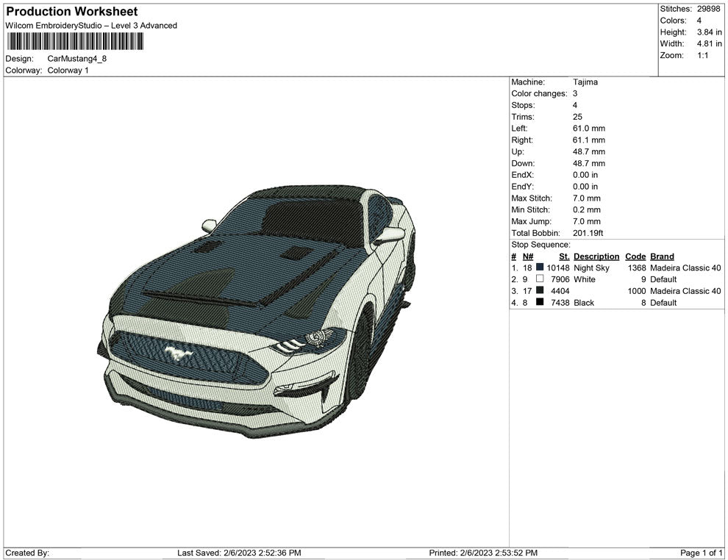This screenshot has width=728, height=560.
Task: Select the Madeira Classic 40 brand in row 1
Action: [x=685, y=268]
